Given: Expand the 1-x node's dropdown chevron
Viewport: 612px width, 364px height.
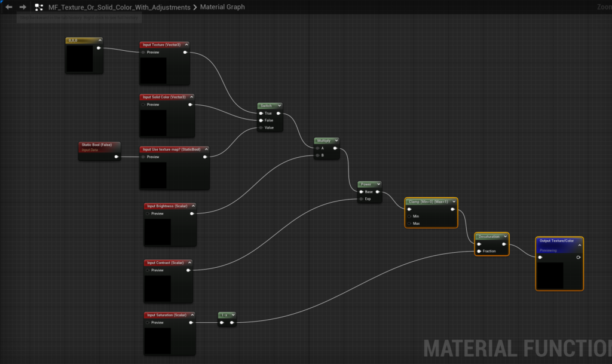Looking at the screenshot, I should pyautogui.click(x=233, y=315).
